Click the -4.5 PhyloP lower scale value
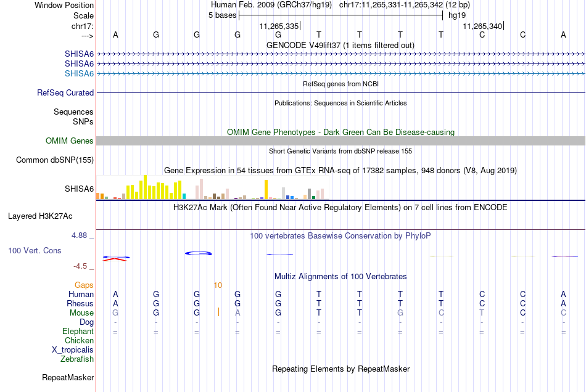Image resolution: width=586 pixels, height=392 pixels. 80,266
